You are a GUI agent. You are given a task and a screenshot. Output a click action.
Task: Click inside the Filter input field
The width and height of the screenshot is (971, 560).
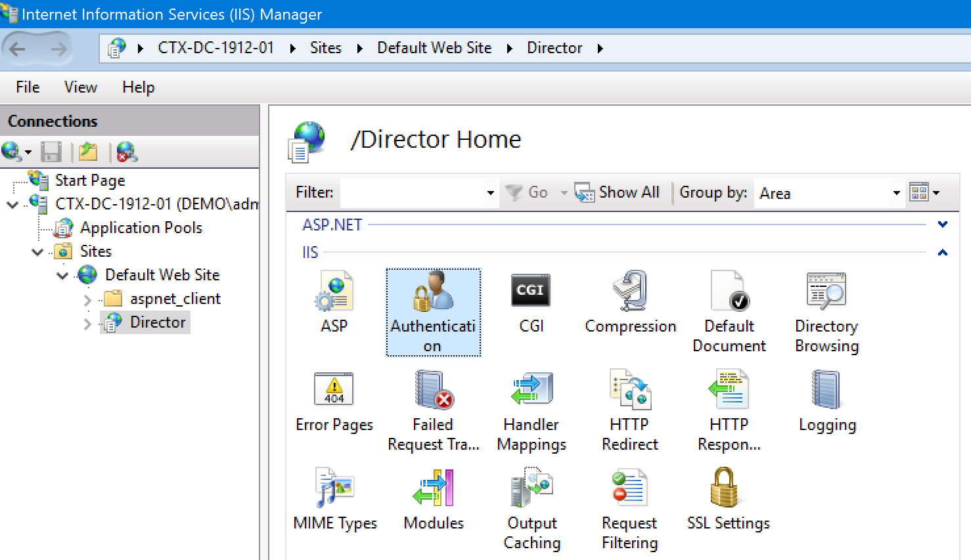coord(414,192)
